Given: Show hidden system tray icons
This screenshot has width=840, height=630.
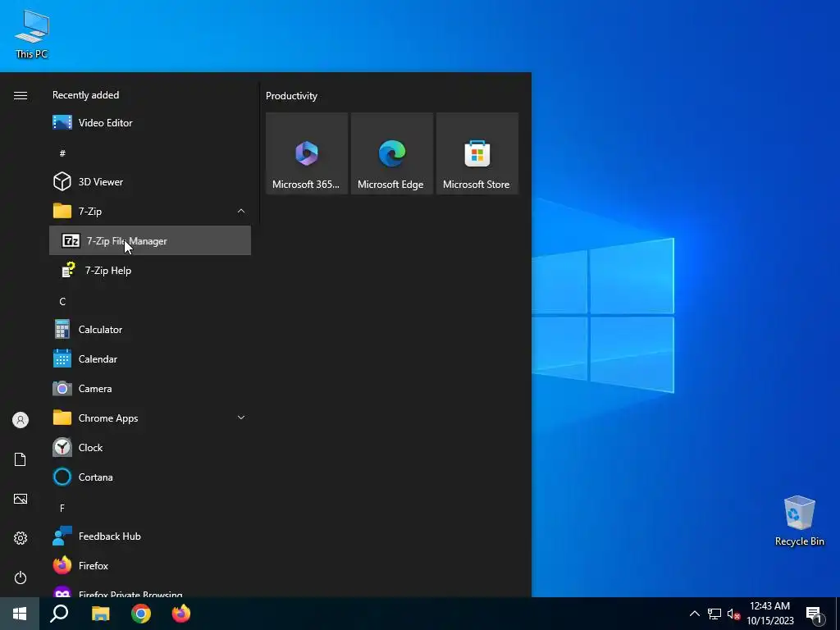Looking at the screenshot, I should click(694, 614).
